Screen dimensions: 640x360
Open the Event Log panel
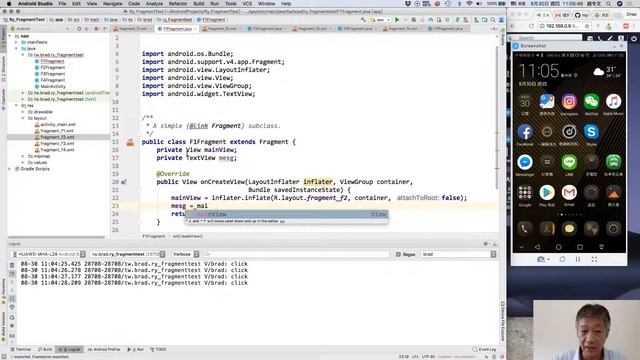point(484,349)
